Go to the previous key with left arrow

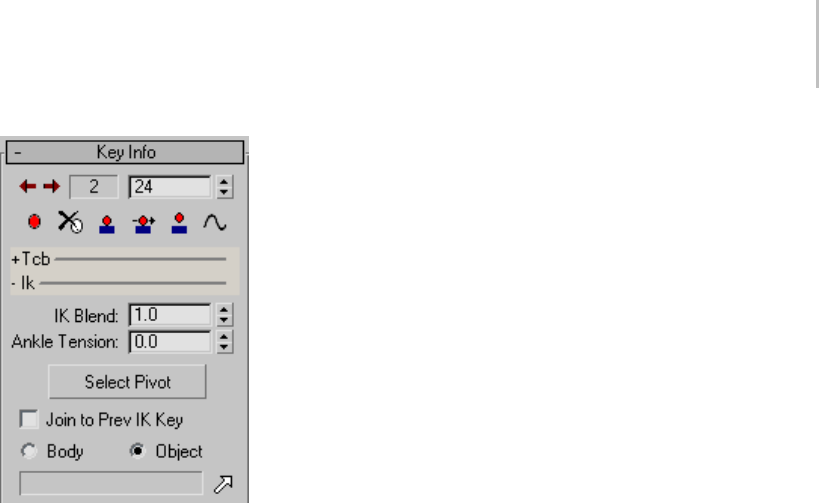point(27,186)
